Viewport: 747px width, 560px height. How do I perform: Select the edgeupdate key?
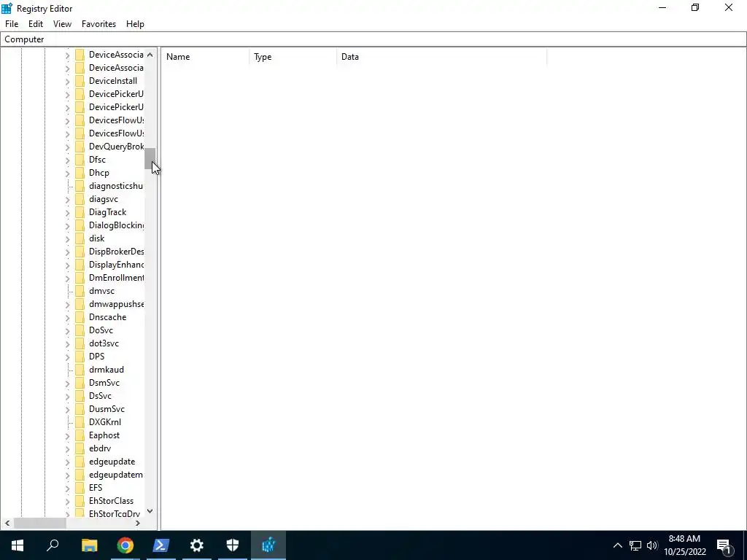pyautogui.click(x=112, y=462)
